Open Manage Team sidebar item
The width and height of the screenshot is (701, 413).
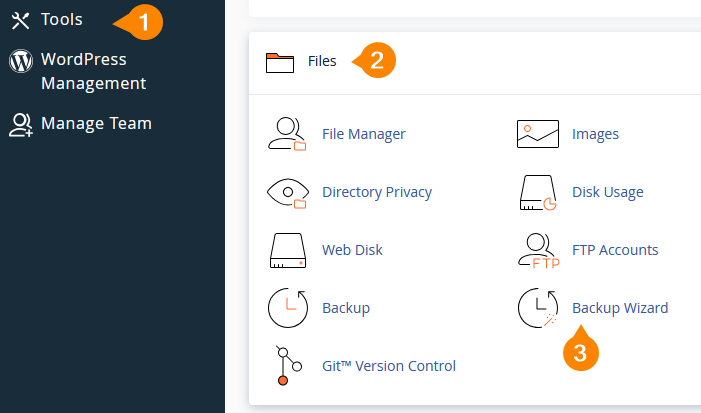pyautogui.click(x=96, y=123)
